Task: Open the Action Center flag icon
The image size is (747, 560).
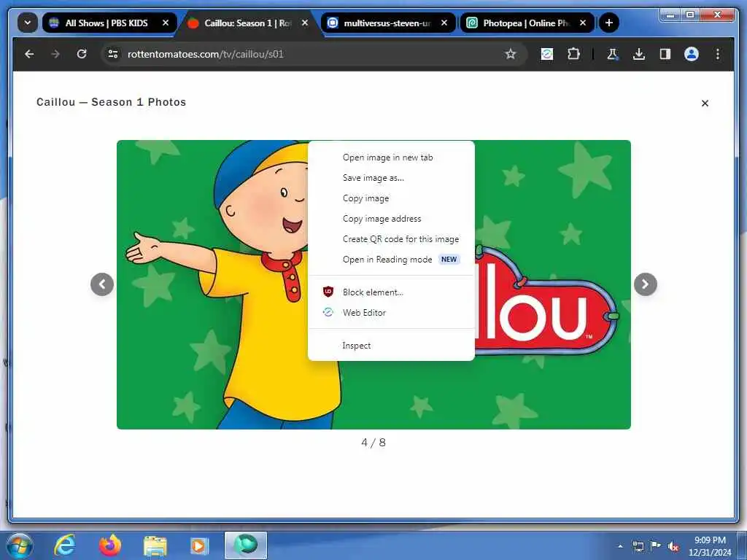Action: (x=656, y=545)
